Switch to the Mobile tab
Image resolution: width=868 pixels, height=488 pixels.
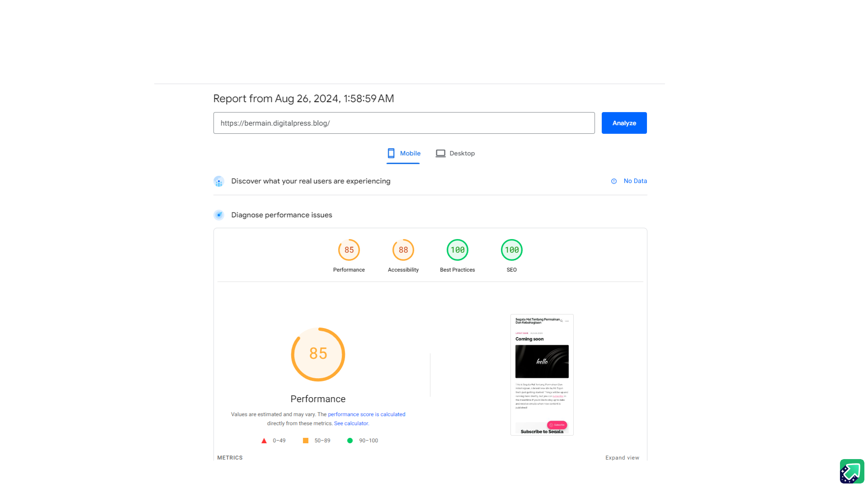(410, 153)
